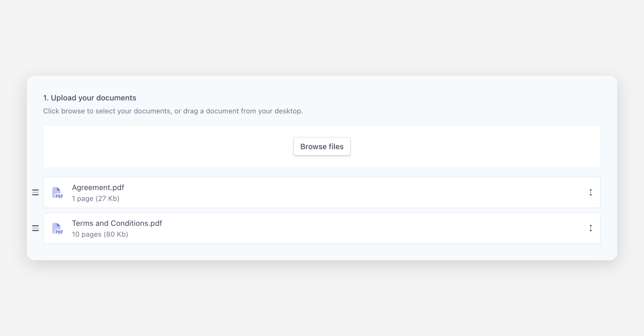Click the Browse files button
The width and height of the screenshot is (644, 336).
pyautogui.click(x=322, y=147)
